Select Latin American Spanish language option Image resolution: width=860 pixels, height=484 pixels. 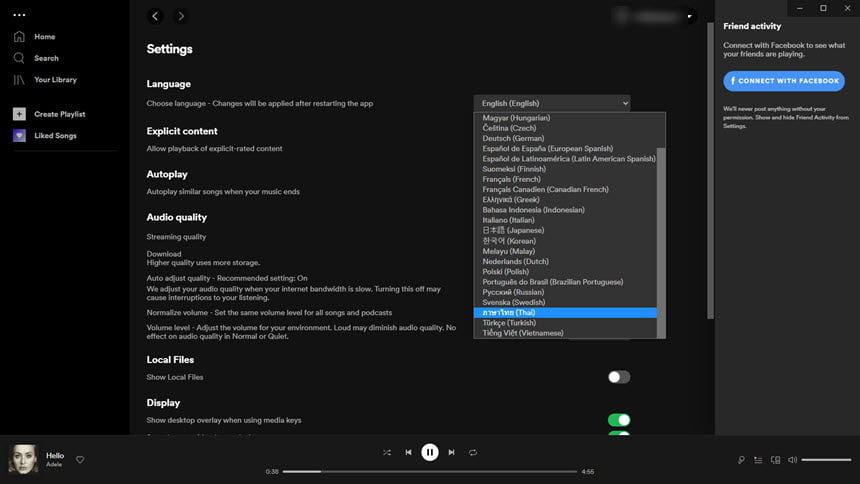pyautogui.click(x=565, y=159)
